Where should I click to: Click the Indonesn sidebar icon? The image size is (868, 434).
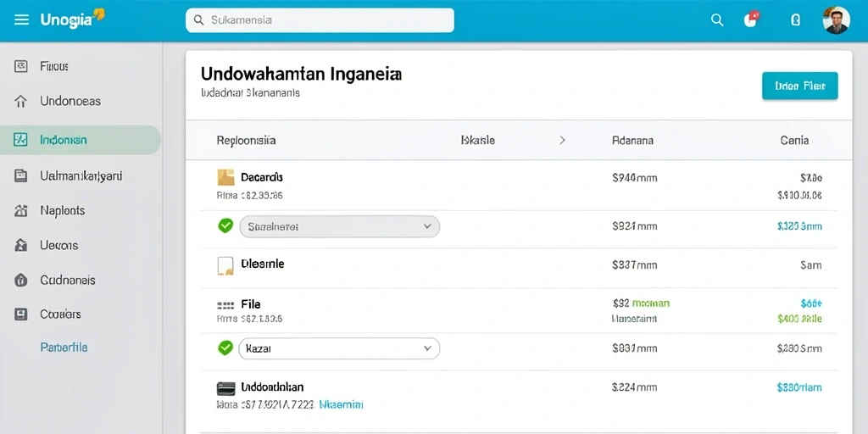[x=20, y=140]
